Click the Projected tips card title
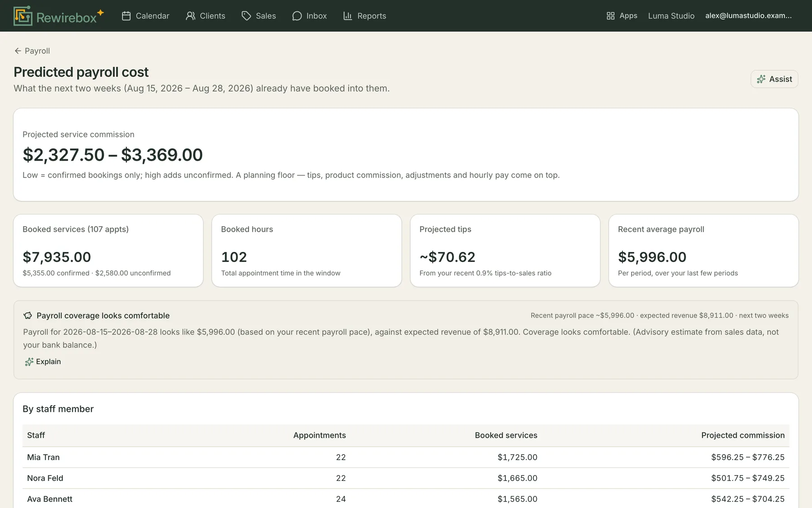Screen dimensions: 812x508 (445, 229)
